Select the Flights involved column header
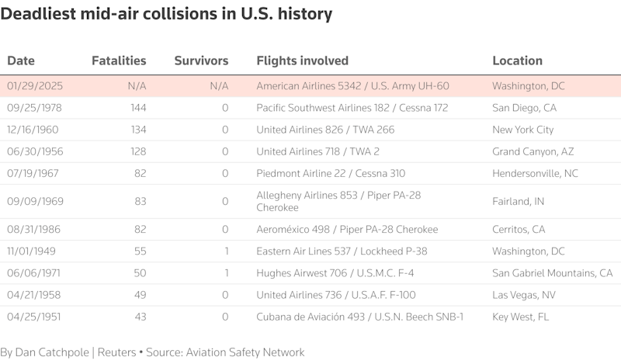621x364 pixels. [x=302, y=61]
